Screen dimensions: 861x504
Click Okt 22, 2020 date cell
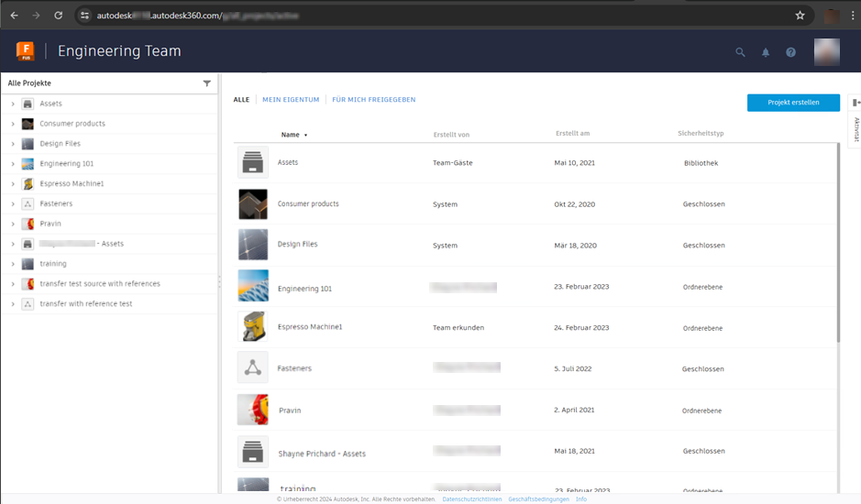click(574, 204)
